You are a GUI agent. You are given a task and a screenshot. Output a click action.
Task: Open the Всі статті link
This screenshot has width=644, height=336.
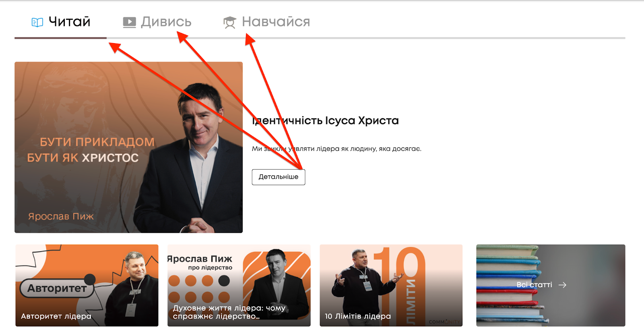551,285
